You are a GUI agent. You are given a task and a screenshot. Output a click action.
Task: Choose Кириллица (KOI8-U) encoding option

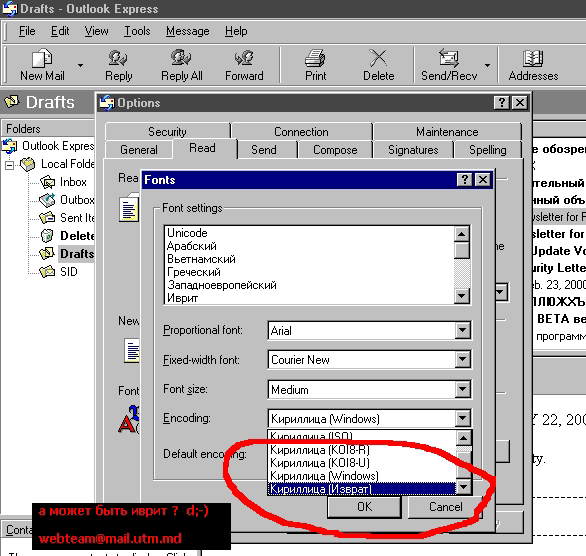pos(362,463)
